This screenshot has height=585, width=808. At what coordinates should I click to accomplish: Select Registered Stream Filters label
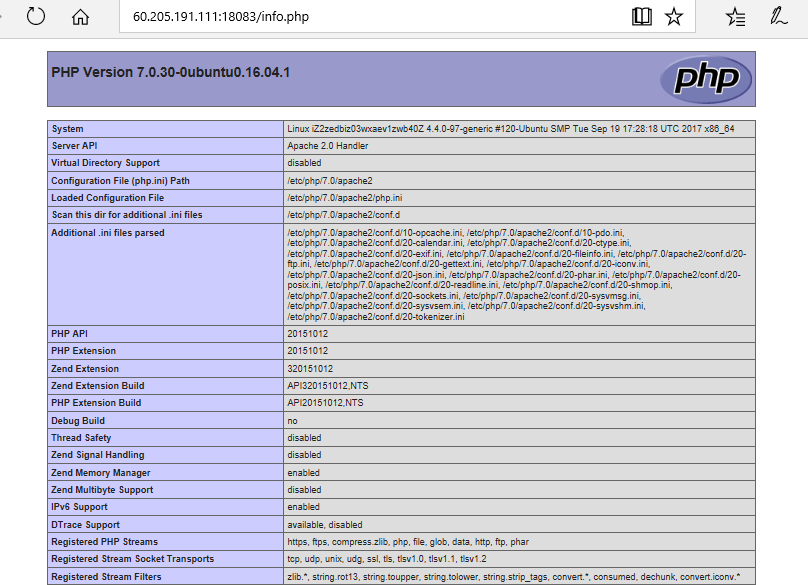point(106,577)
